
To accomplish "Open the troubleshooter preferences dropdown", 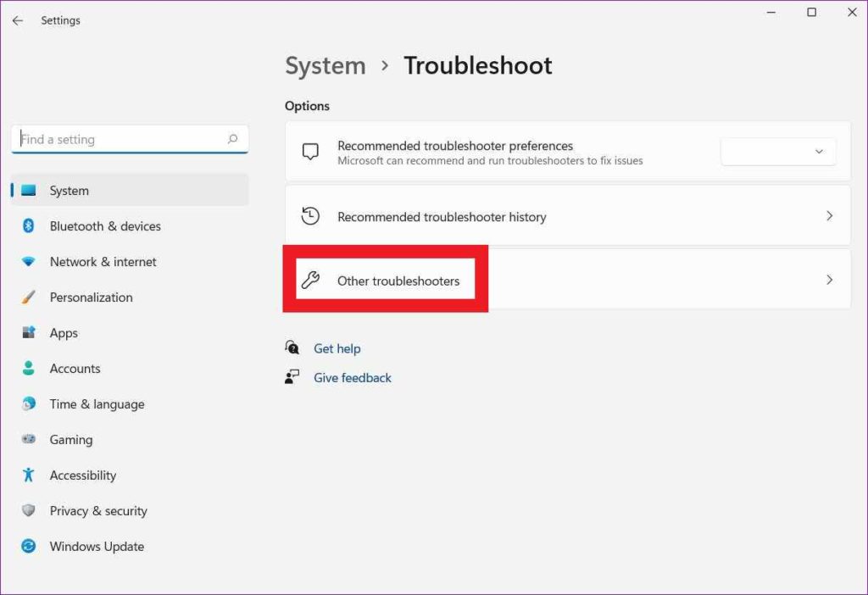I will click(x=778, y=152).
